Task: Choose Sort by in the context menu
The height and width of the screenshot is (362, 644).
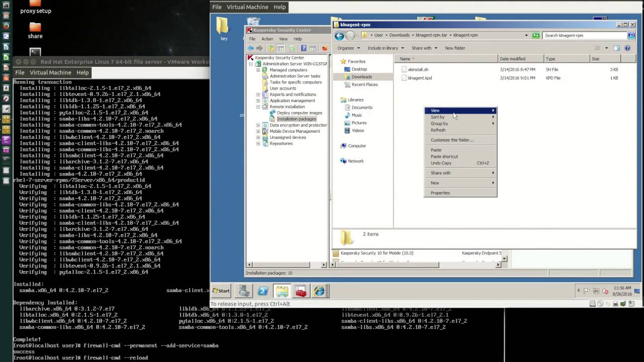Action: point(460,117)
